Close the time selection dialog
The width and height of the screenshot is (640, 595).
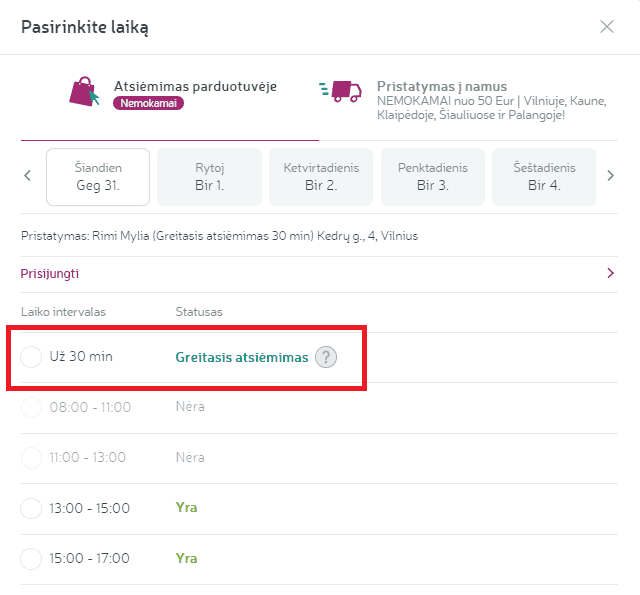click(x=607, y=27)
